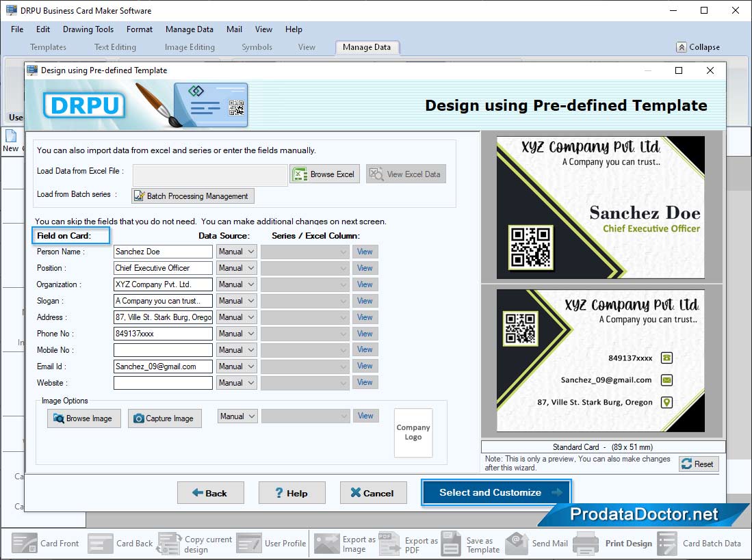Click the Card Back icon in bottom toolbar

[101, 543]
